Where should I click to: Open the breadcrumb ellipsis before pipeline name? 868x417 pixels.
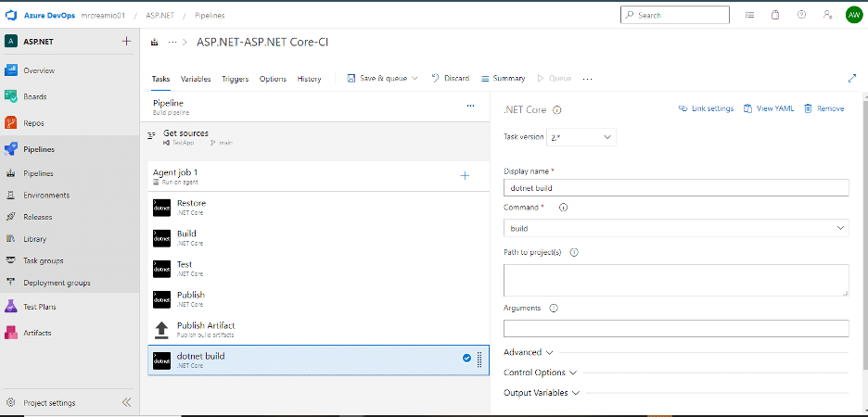click(x=172, y=42)
